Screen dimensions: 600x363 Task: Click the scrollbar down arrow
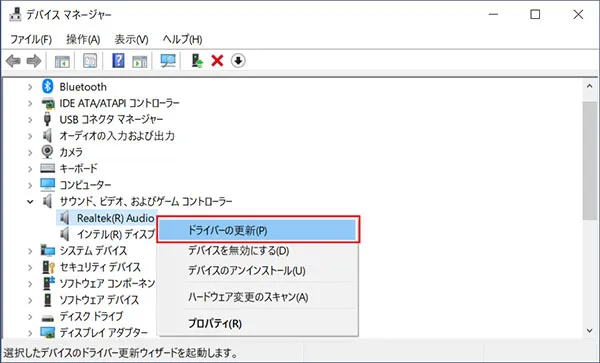pyautogui.click(x=589, y=331)
